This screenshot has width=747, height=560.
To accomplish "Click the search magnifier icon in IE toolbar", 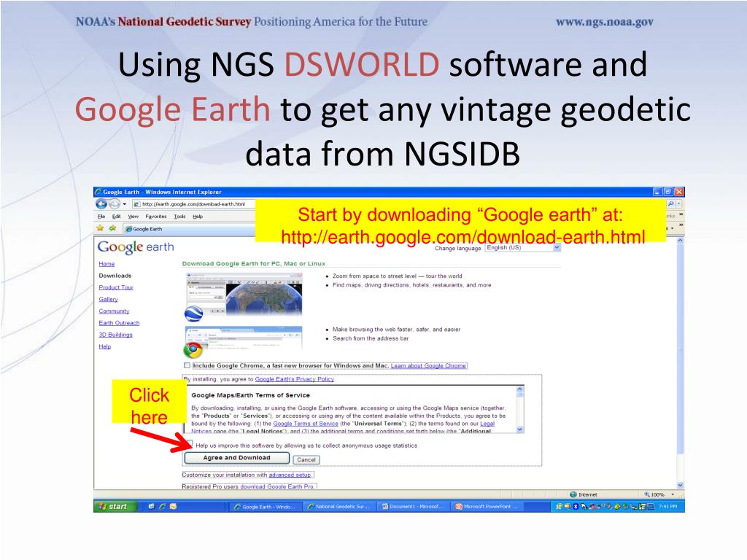I will (671, 203).
